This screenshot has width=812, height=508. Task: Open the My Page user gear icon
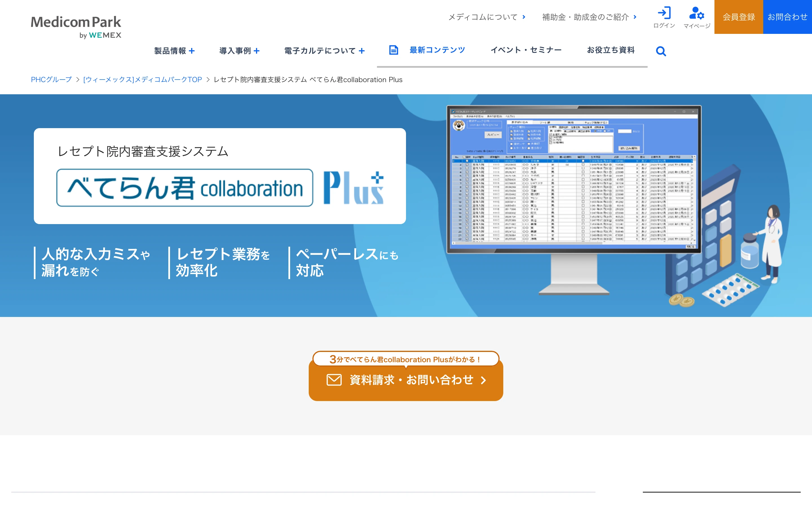[697, 13]
